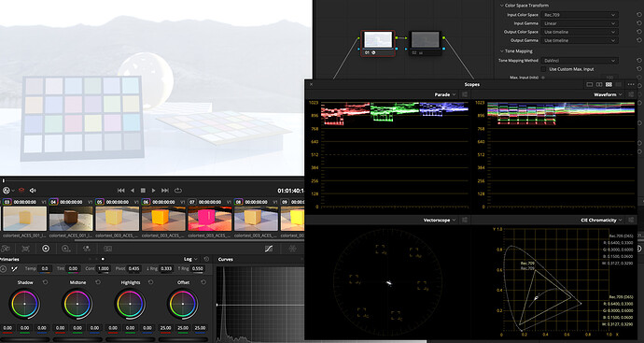Viewport: 644px width, 343px height.
Task: Jump to first frame transport button
Action: coord(120,191)
